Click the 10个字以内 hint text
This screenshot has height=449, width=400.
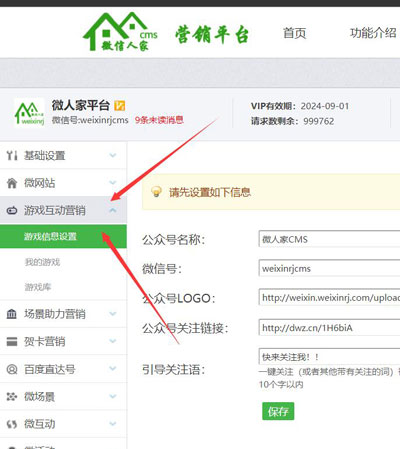point(281,384)
